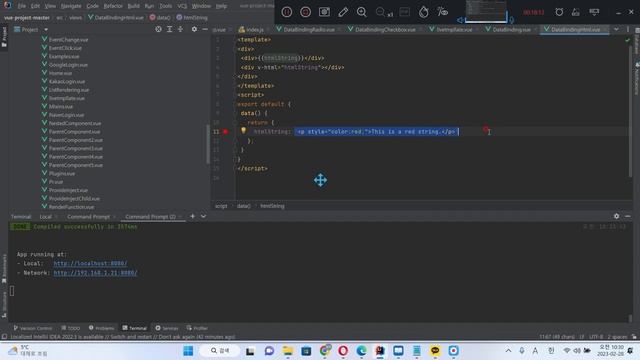Click the lightbulb intention icon on line 11
640x360 pixels.
point(243,131)
